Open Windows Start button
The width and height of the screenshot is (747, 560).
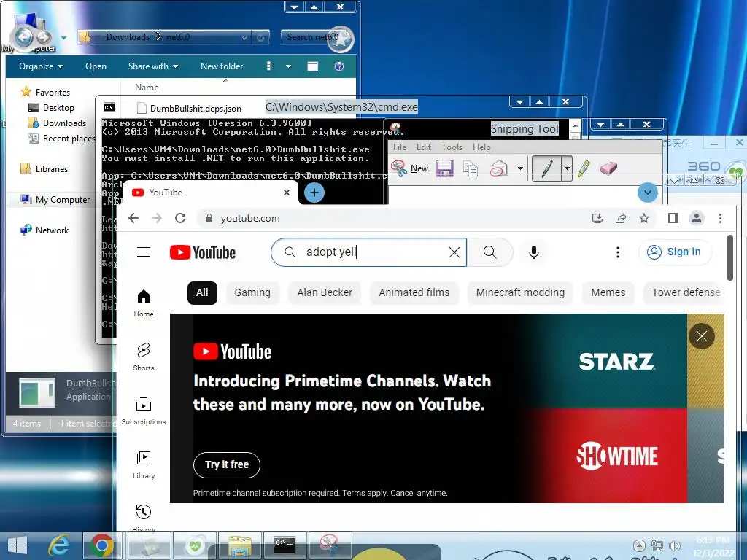click(x=18, y=545)
